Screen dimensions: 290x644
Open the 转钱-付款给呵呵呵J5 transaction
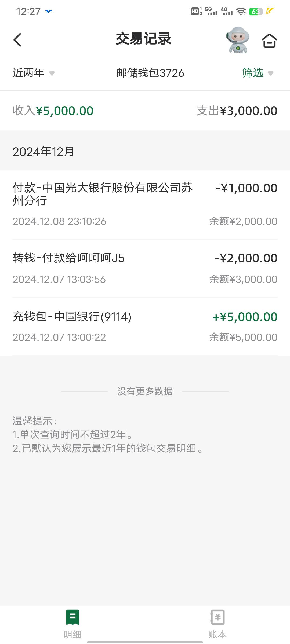click(x=145, y=268)
